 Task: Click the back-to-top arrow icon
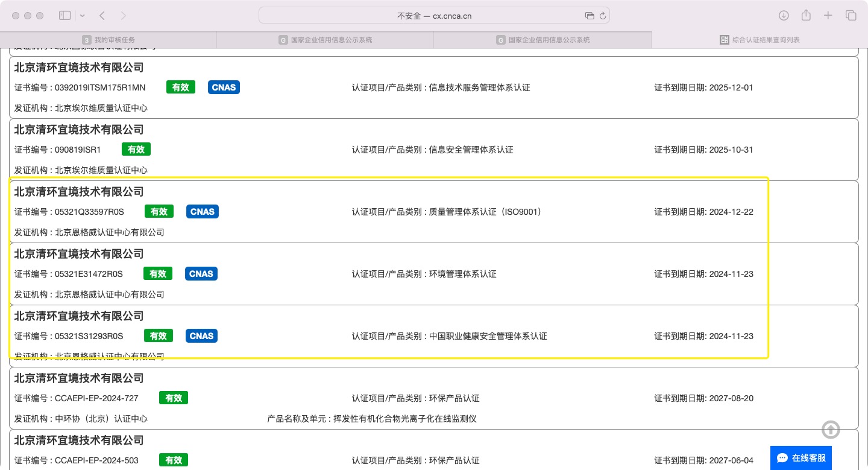(x=831, y=430)
